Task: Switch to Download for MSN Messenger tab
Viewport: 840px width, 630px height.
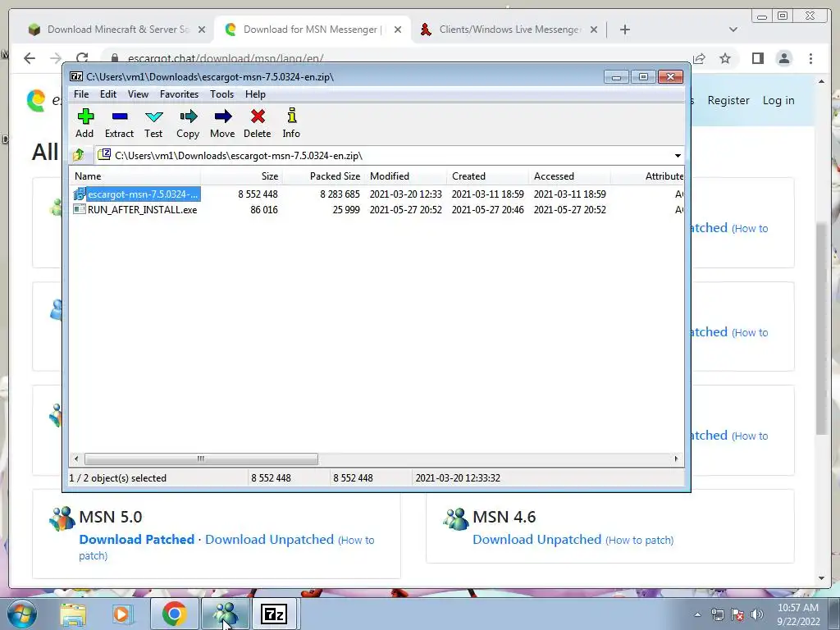Action: pos(313,30)
